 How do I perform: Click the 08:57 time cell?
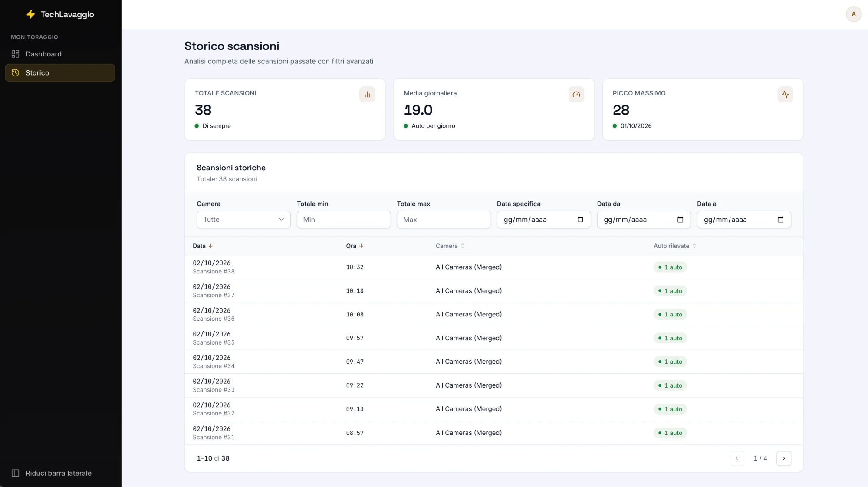point(355,433)
